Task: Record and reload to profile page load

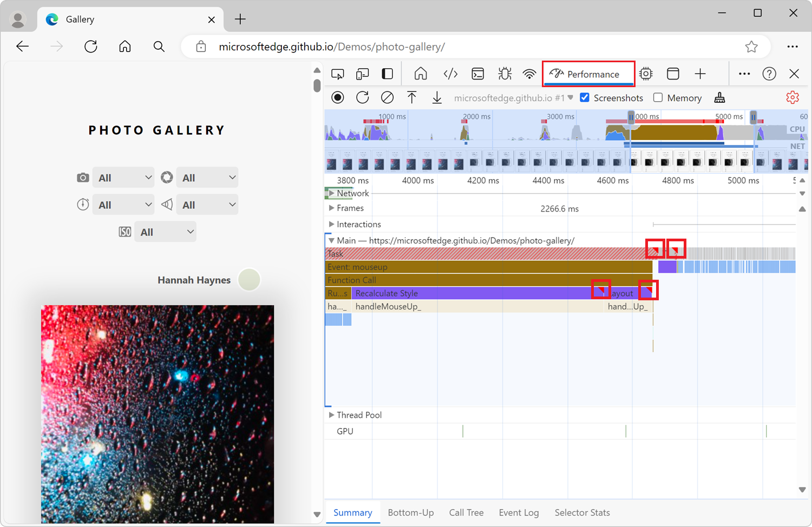Action: [x=362, y=97]
